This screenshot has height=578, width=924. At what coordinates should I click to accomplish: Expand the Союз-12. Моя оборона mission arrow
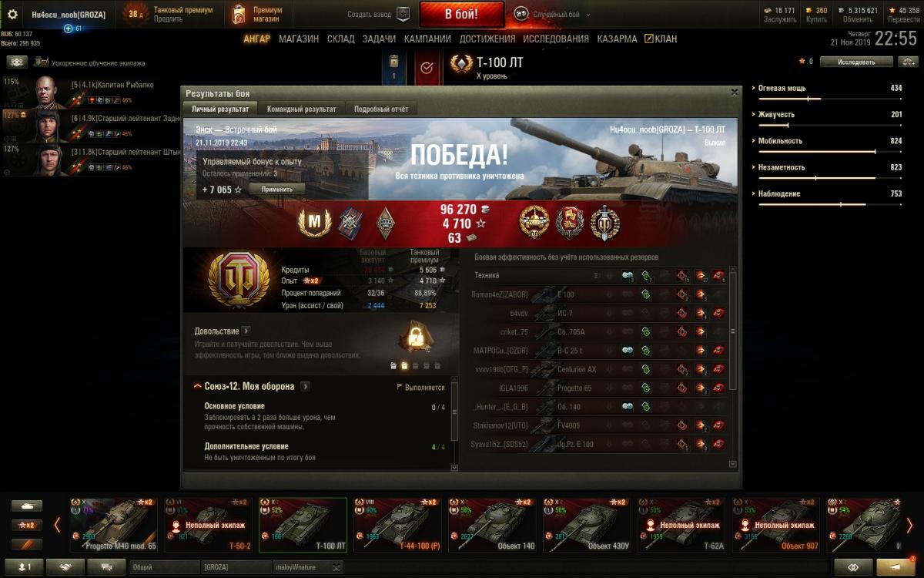click(306, 386)
